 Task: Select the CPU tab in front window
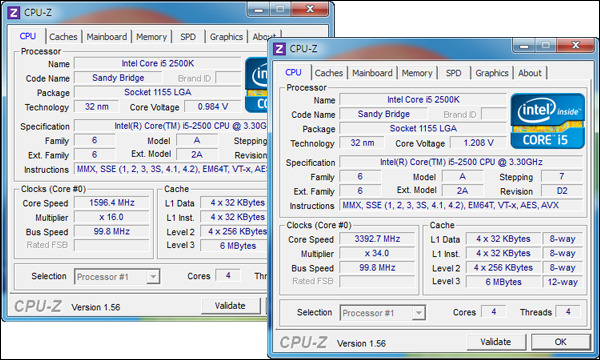click(293, 72)
